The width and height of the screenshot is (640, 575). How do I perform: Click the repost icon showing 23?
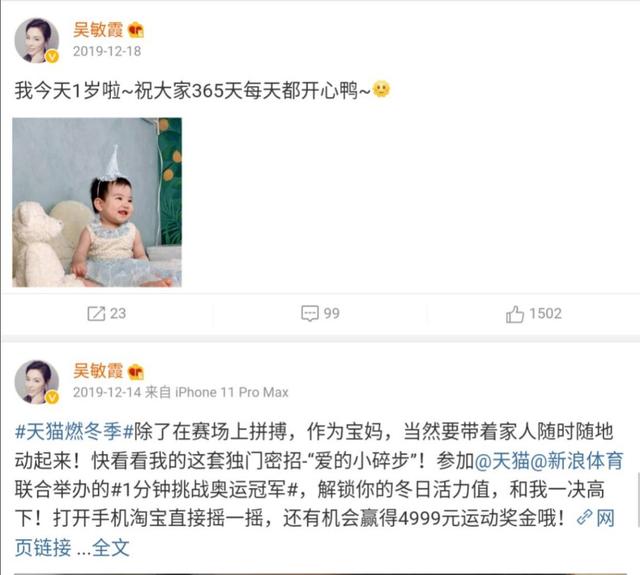click(96, 313)
